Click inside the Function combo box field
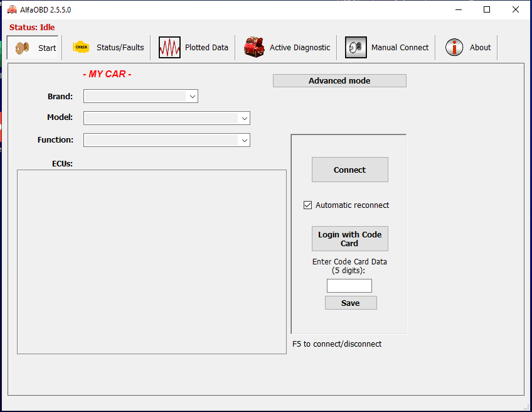The width and height of the screenshot is (532, 412). (167, 140)
